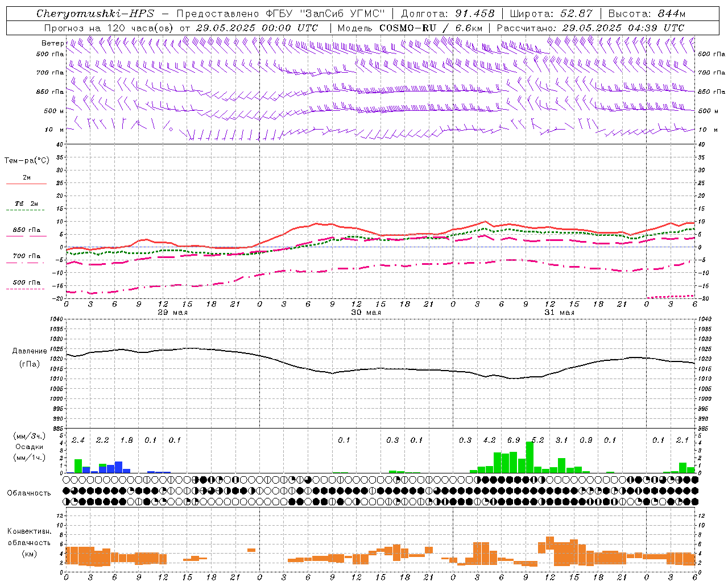
Task: Click the 6.9 precipitation value
Action: coord(514,440)
